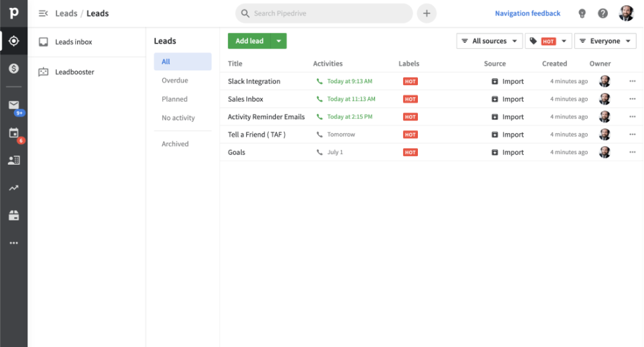The width and height of the screenshot is (644, 347).
Task: Open more options for Tell a Friend row
Action: pyautogui.click(x=633, y=135)
